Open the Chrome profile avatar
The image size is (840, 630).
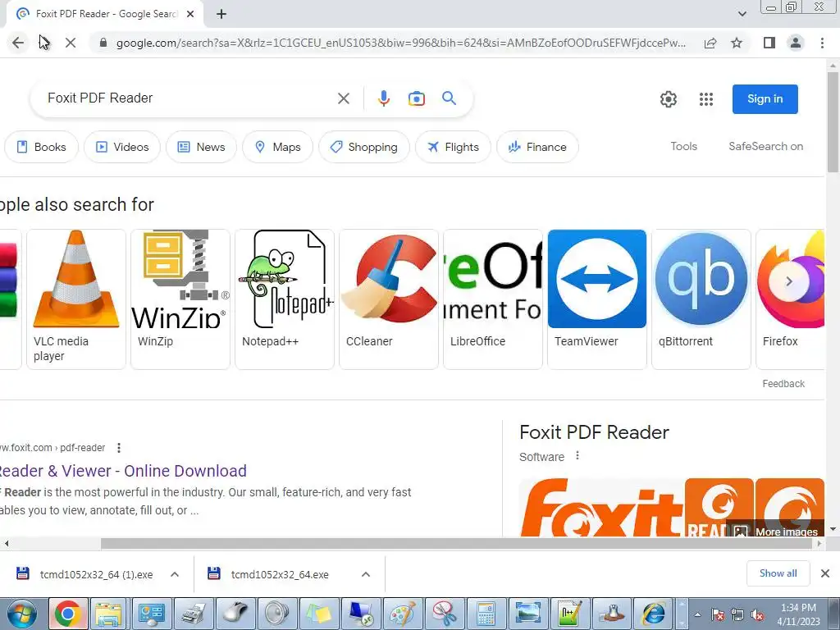796,43
